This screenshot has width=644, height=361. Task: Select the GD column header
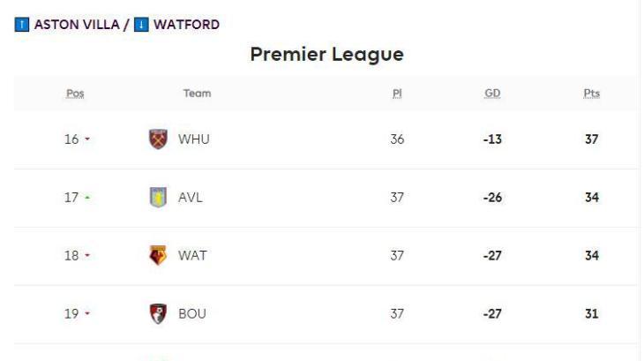tap(492, 94)
